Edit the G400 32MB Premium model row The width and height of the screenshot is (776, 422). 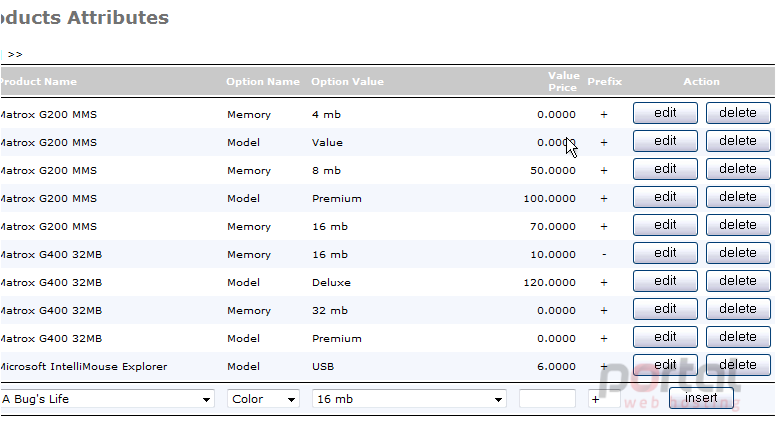coord(665,337)
